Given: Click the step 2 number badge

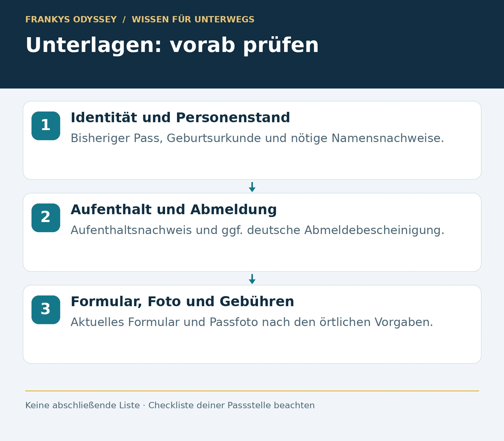Looking at the screenshot, I should coord(46,218).
